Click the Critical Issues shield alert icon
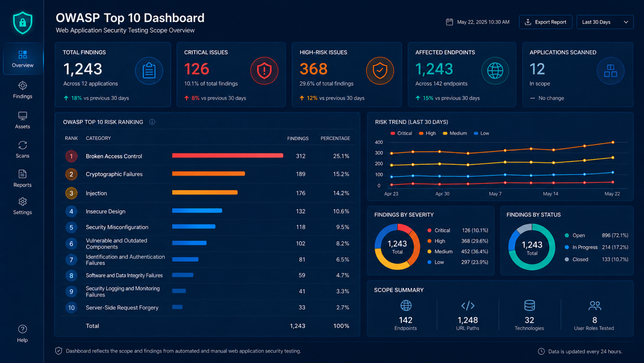 [x=264, y=71]
